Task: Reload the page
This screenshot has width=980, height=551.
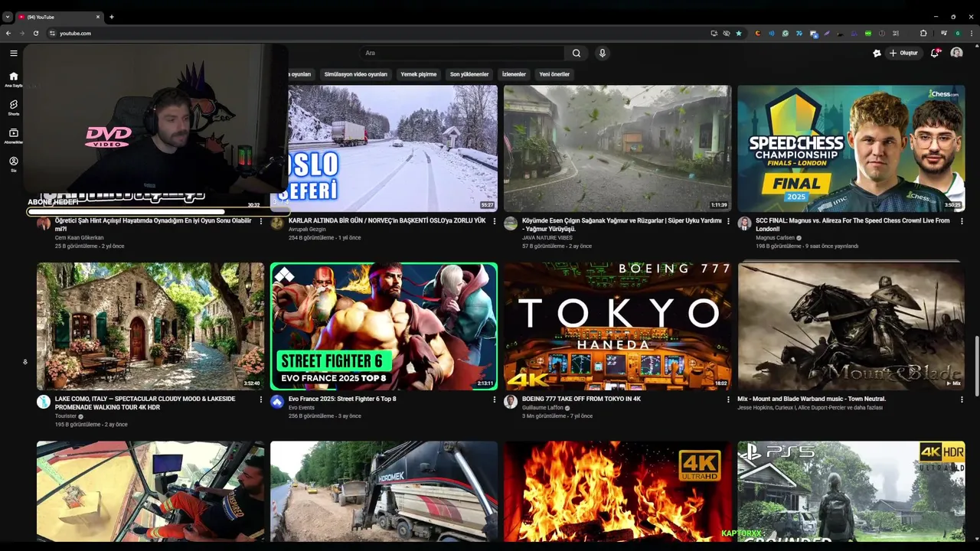Action: tap(36, 33)
